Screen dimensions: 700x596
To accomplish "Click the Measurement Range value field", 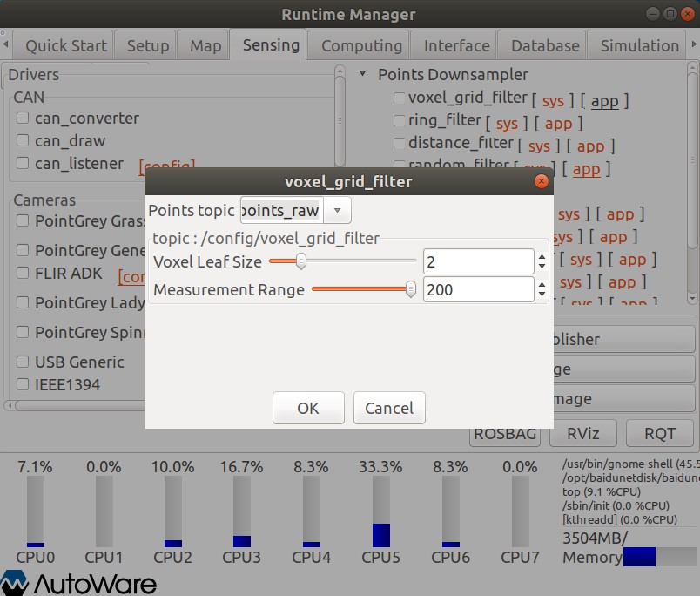I will tap(478, 290).
